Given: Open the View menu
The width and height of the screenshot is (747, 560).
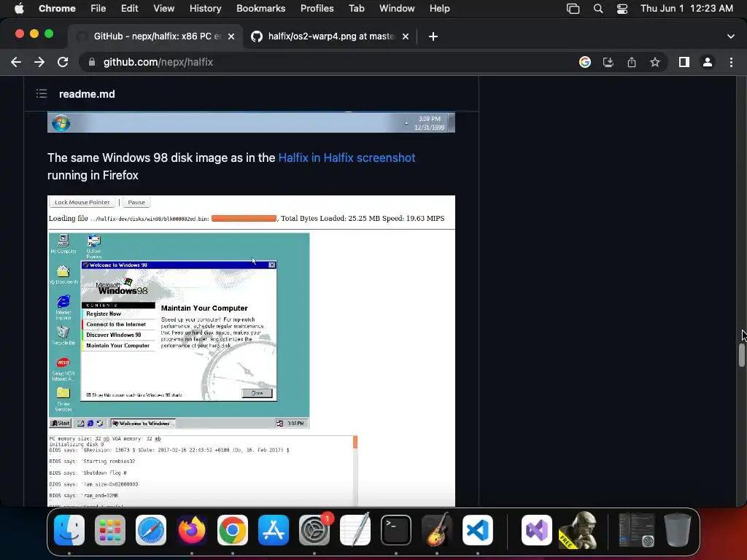Looking at the screenshot, I should click(163, 9).
